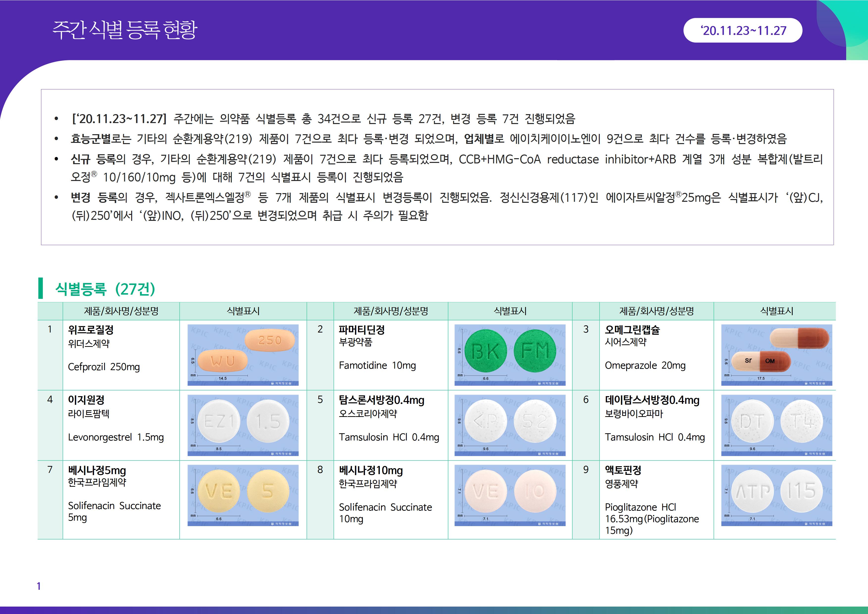
Task: Click the 이지원정 EZ1 1.5 pill image
Action: click(243, 425)
